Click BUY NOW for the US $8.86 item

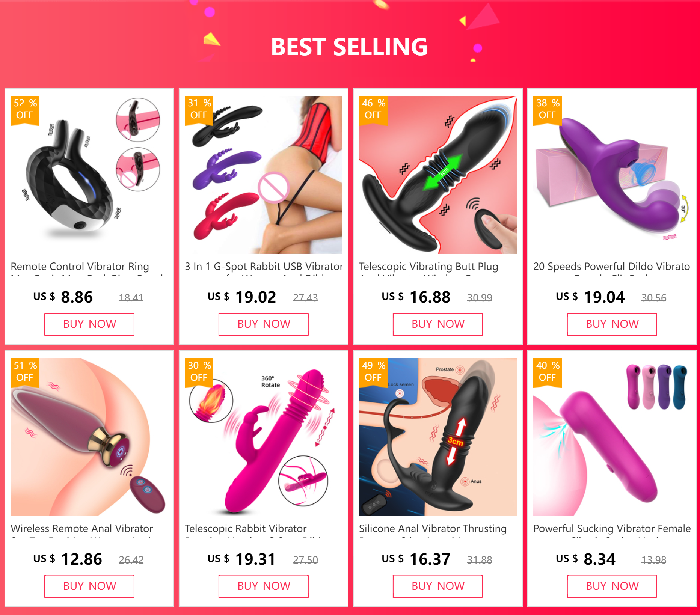coord(89,324)
